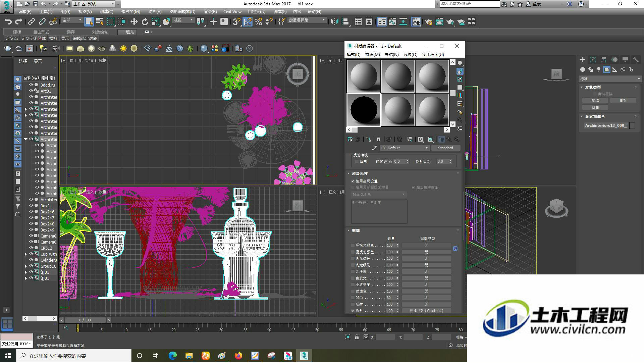Open the 修改器(M) menu
The width and height of the screenshot is (644, 363).
pos(130,11)
